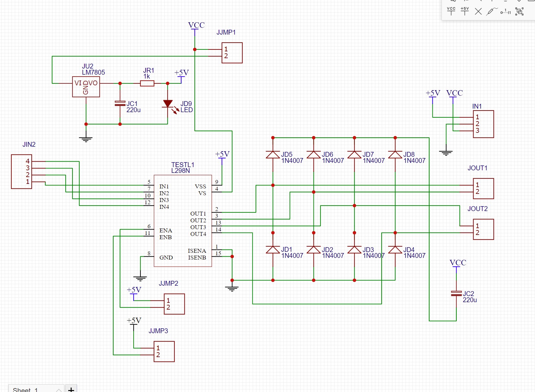
Task: Select diode JD4 1N4007
Action: [395, 250]
